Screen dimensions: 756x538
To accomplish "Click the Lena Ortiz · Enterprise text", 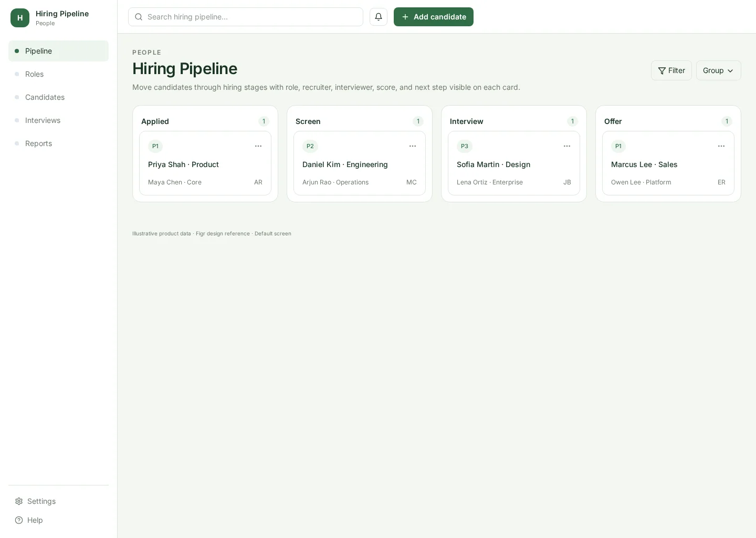I will pos(490,182).
